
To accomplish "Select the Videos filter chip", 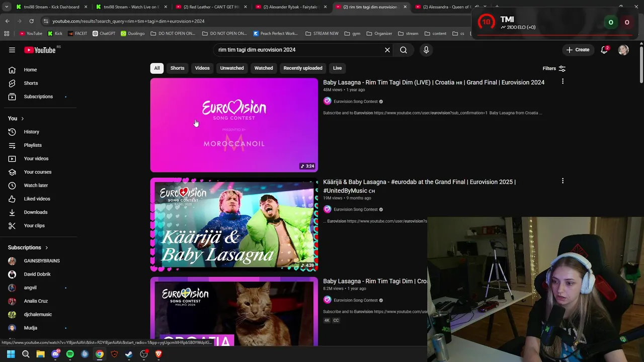I will (x=202, y=68).
